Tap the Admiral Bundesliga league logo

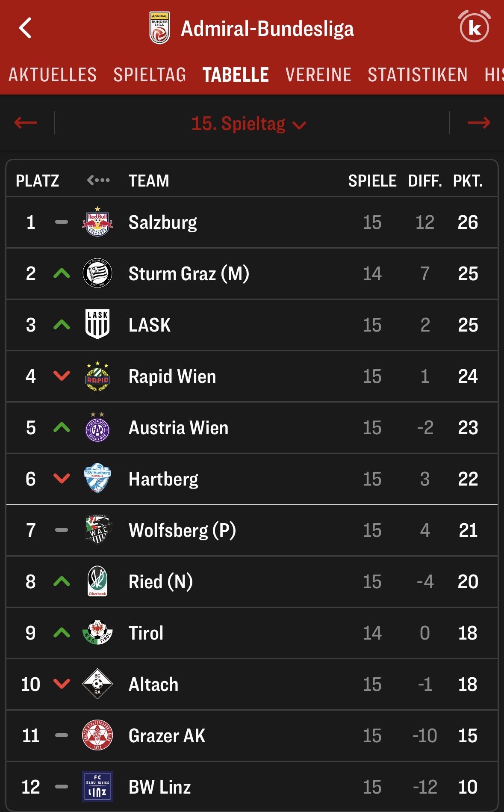pos(159,28)
